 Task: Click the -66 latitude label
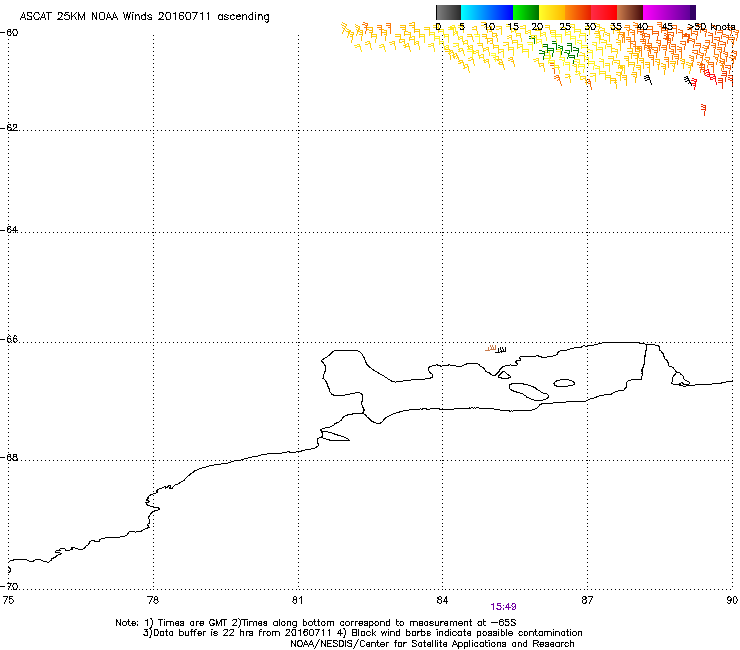pos(9,340)
